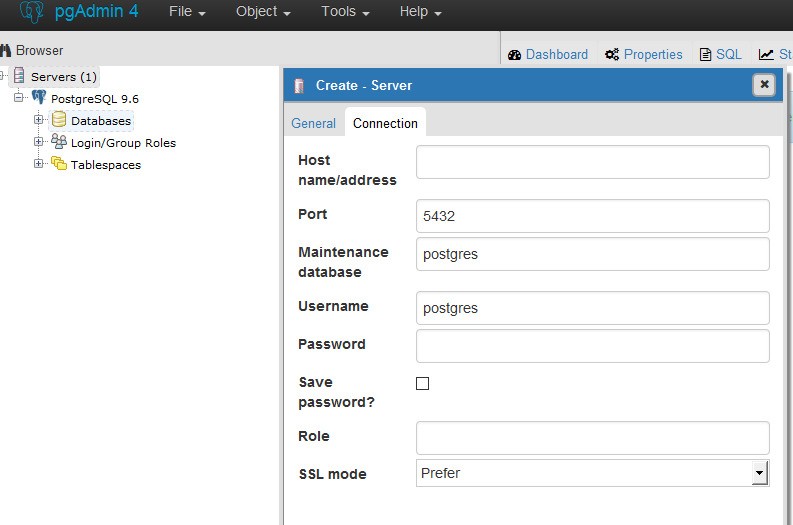Open the SQL tab

coord(720,54)
